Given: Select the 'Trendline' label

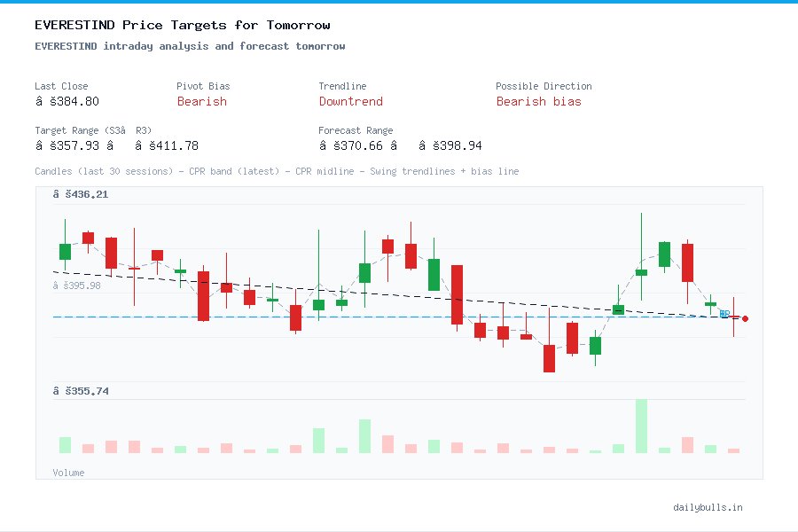Looking at the screenshot, I should coord(342,86).
